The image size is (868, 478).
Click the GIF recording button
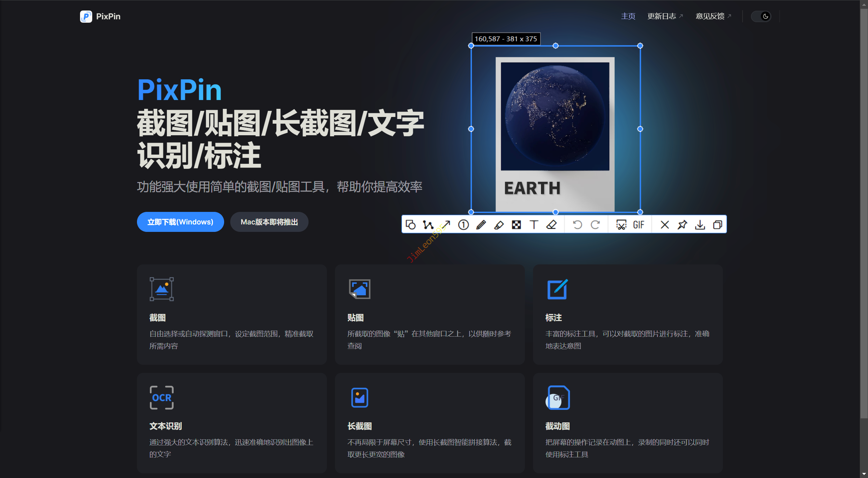click(x=639, y=225)
